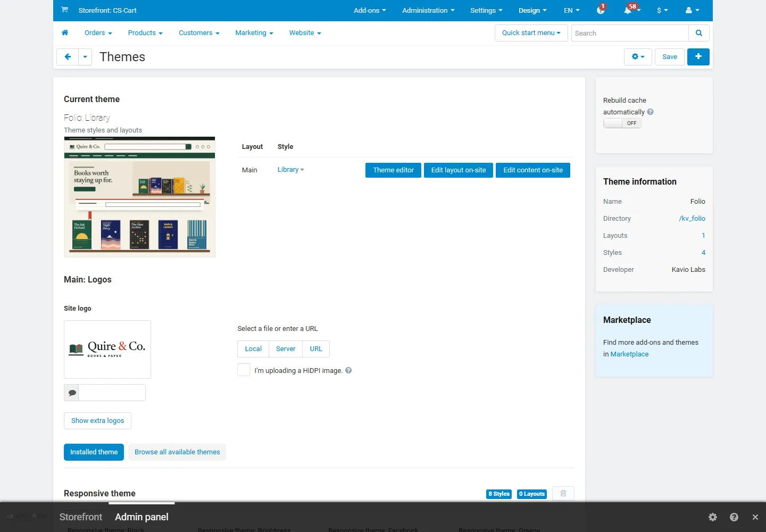766x532 pixels.
Task: Open the Add-ons dropdown menu
Action: 370,10
